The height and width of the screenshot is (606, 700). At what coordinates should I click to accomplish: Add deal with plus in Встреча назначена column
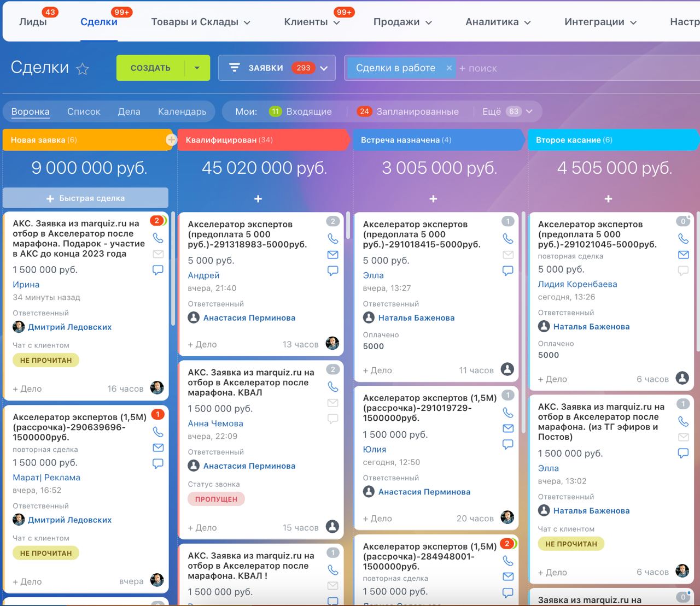[433, 199]
